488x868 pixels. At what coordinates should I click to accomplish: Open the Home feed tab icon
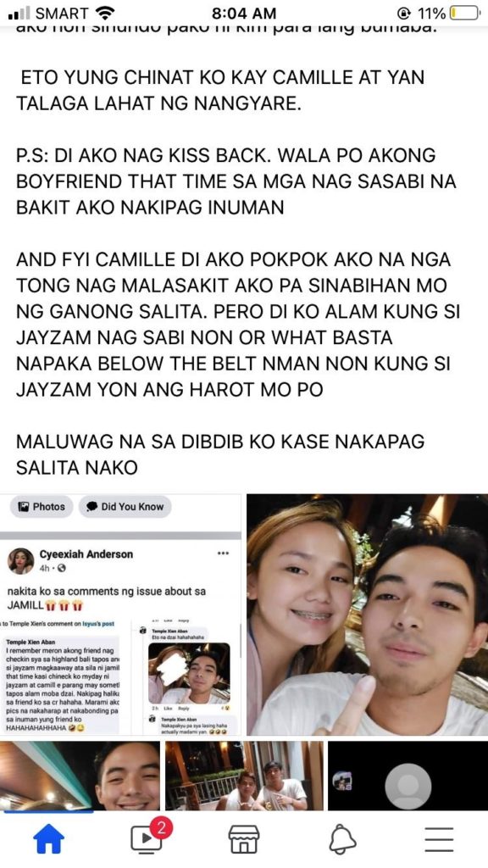[x=48, y=838]
